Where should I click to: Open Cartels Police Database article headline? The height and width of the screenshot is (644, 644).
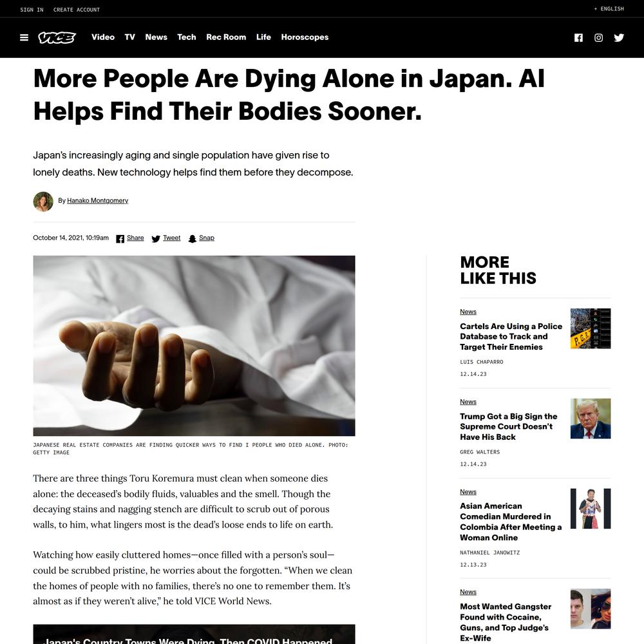point(511,336)
